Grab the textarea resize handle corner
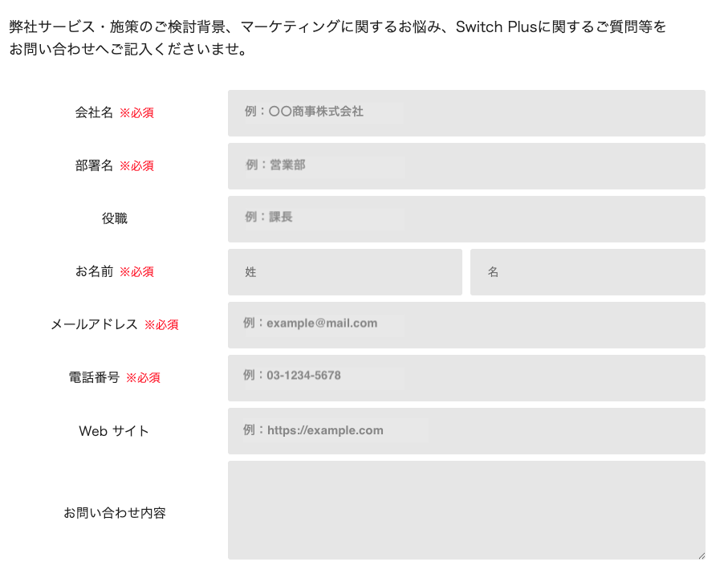The width and height of the screenshot is (728, 578). pyautogui.click(x=702, y=556)
